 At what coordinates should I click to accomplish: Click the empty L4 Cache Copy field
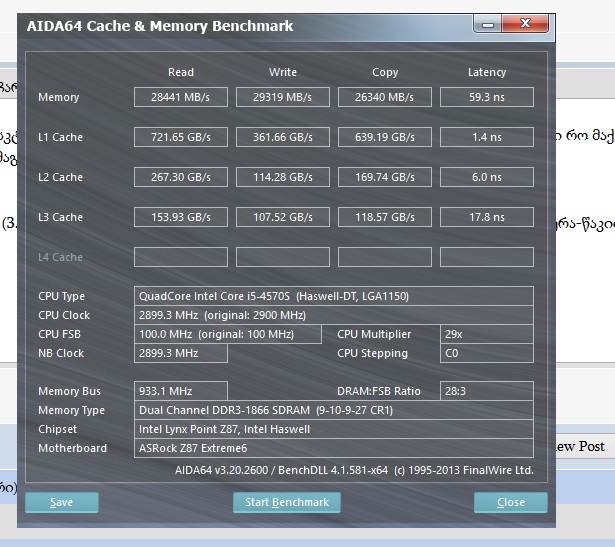pyautogui.click(x=385, y=257)
